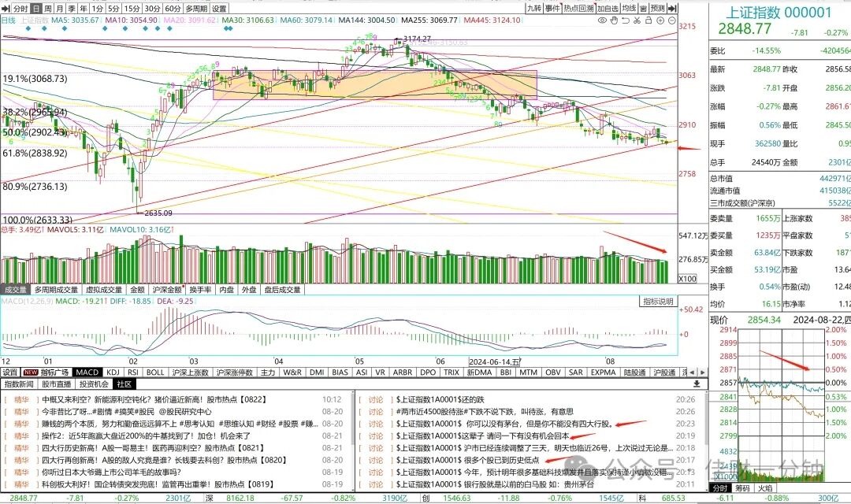Image resolution: width=851 pixels, height=504 pixels.
Task: Click the indicator bar right scroll arrow
Action: [703, 372]
